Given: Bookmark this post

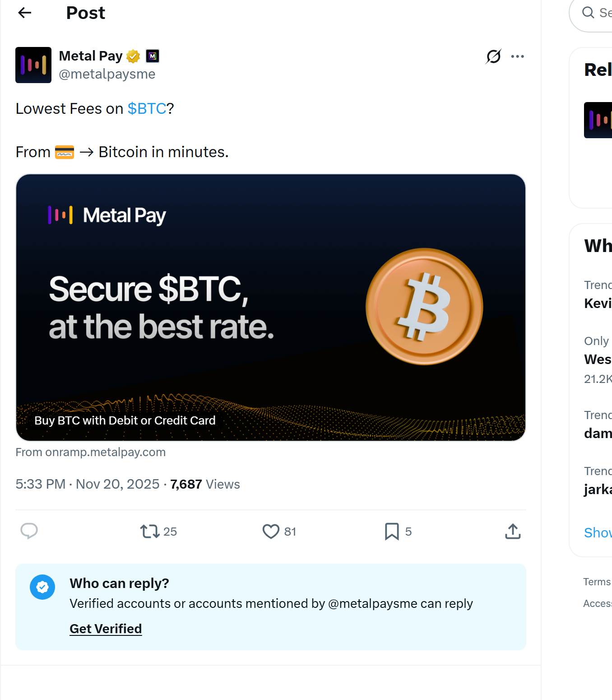Looking at the screenshot, I should coord(392,532).
